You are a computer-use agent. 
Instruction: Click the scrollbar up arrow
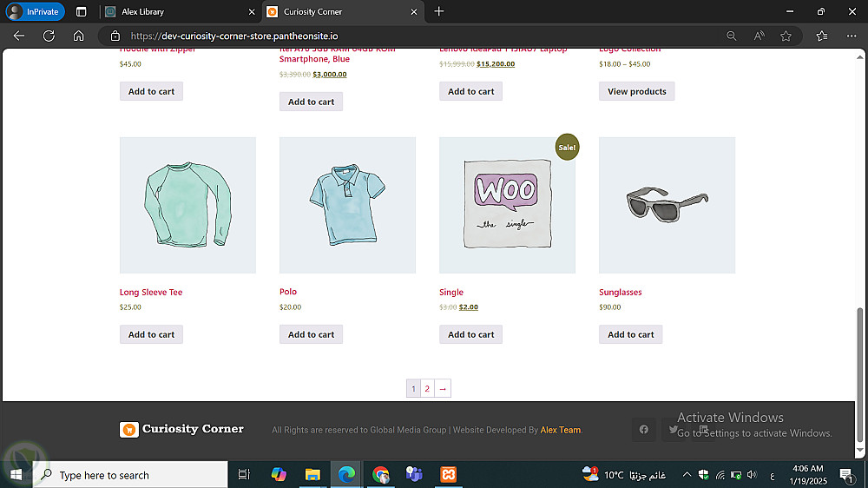click(x=859, y=57)
